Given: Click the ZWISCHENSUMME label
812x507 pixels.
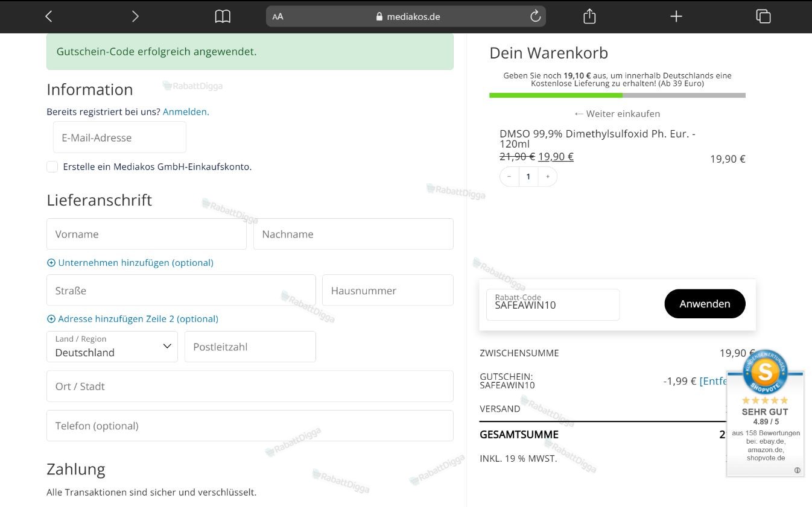Looking at the screenshot, I should 519,353.
